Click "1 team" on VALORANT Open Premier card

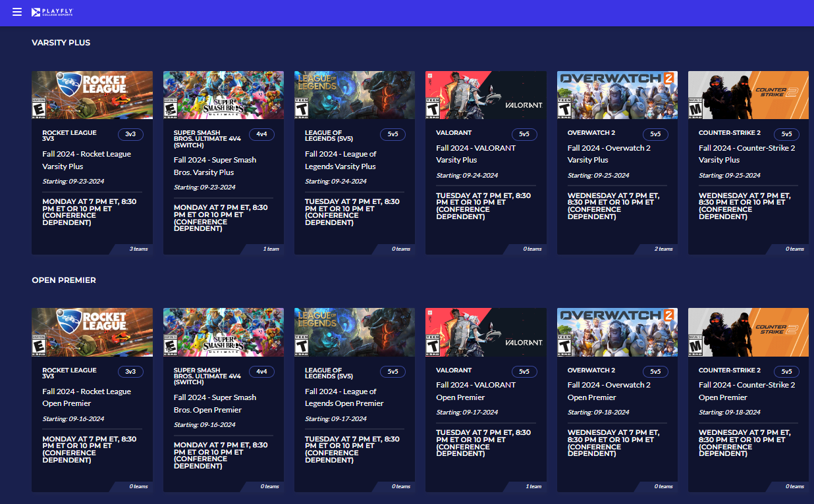pyautogui.click(x=533, y=486)
